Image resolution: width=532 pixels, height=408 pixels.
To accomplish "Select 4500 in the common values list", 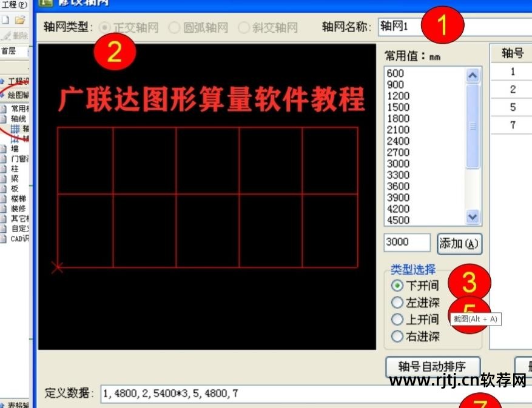I will click(399, 220).
